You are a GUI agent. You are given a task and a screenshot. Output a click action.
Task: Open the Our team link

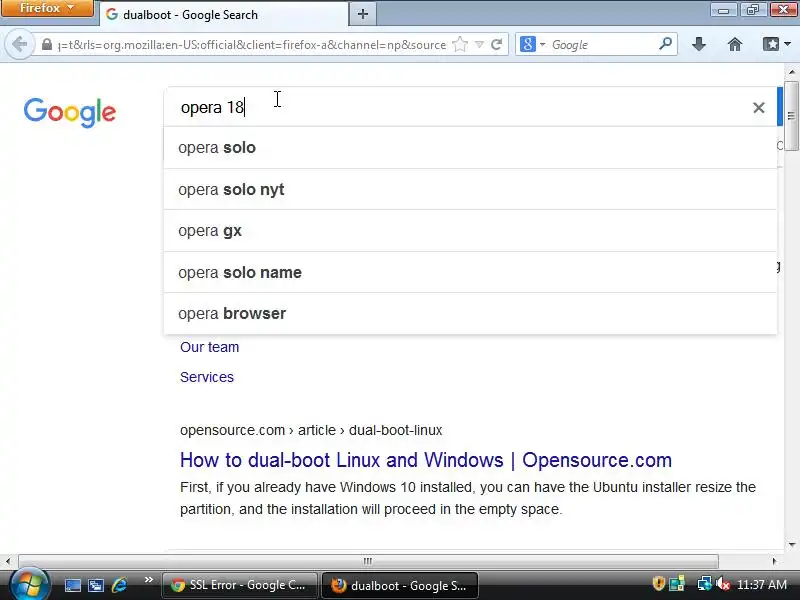pyautogui.click(x=210, y=347)
